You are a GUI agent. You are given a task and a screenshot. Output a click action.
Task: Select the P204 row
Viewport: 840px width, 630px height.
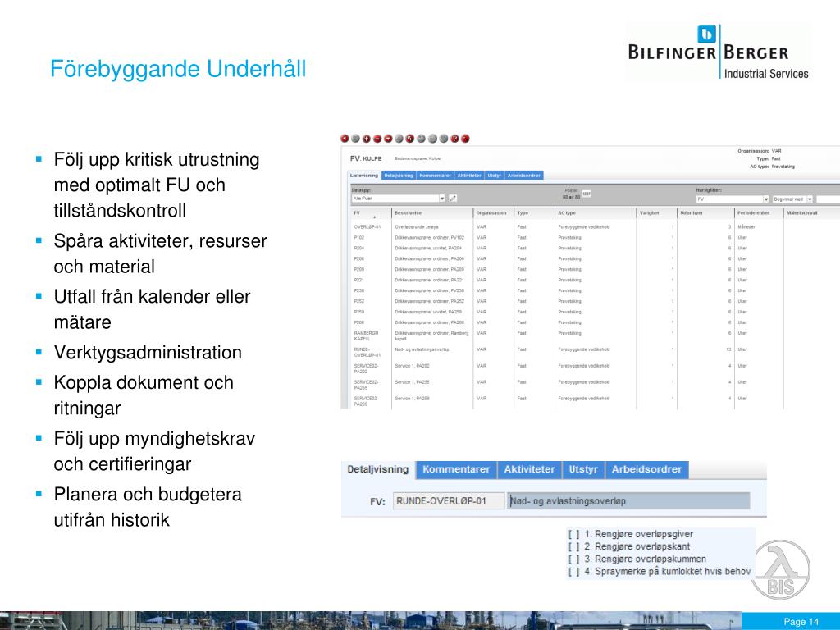(x=595, y=248)
